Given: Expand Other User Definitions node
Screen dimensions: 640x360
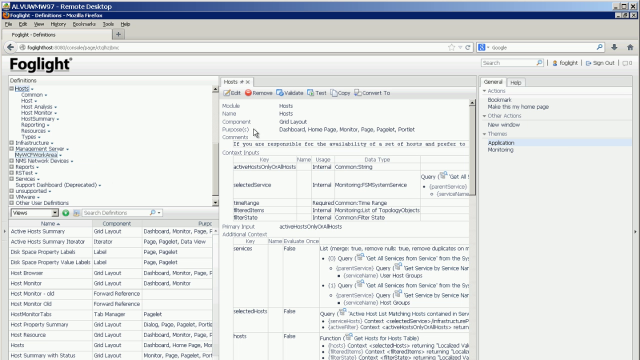Looking at the screenshot, I should (x=12, y=203).
